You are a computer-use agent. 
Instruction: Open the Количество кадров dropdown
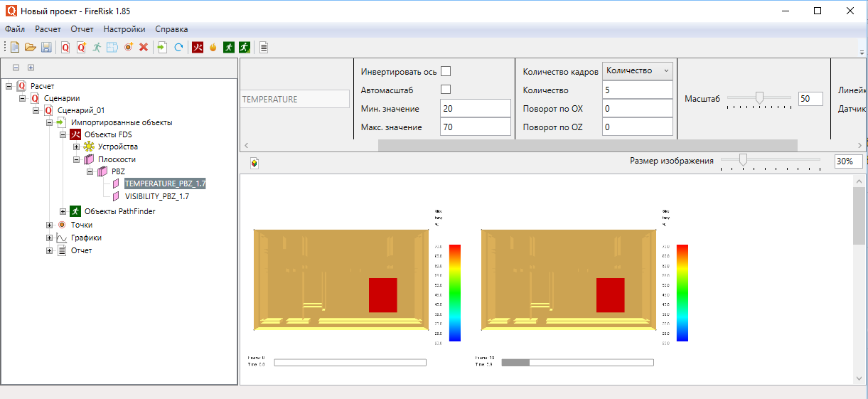click(x=637, y=70)
